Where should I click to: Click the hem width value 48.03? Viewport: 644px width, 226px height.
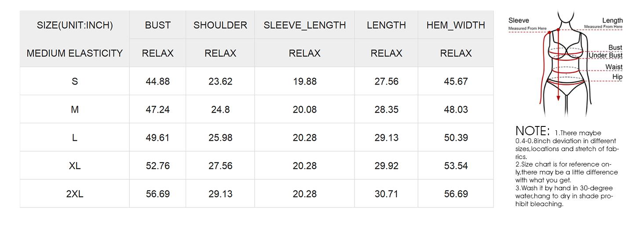(x=456, y=110)
